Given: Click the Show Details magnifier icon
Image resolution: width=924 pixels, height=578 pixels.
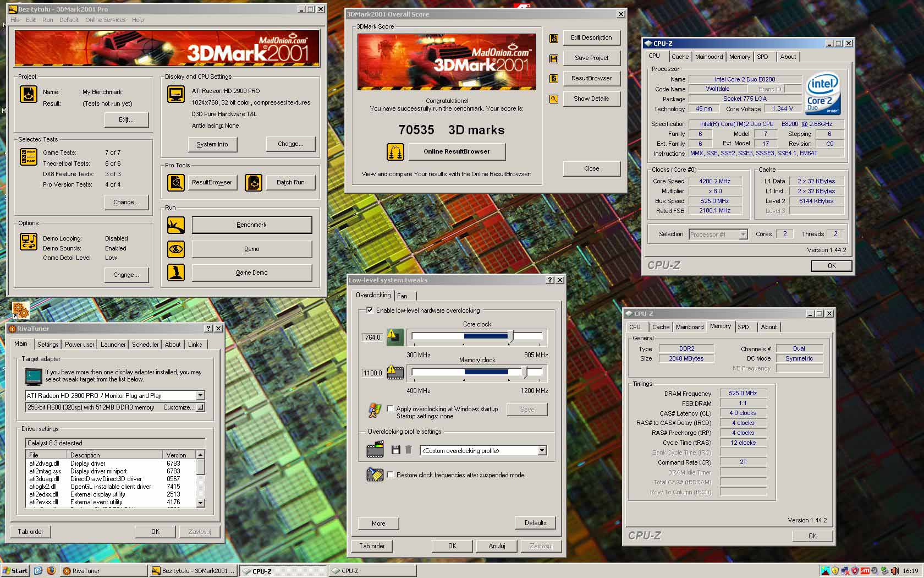Looking at the screenshot, I should click(554, 99).
